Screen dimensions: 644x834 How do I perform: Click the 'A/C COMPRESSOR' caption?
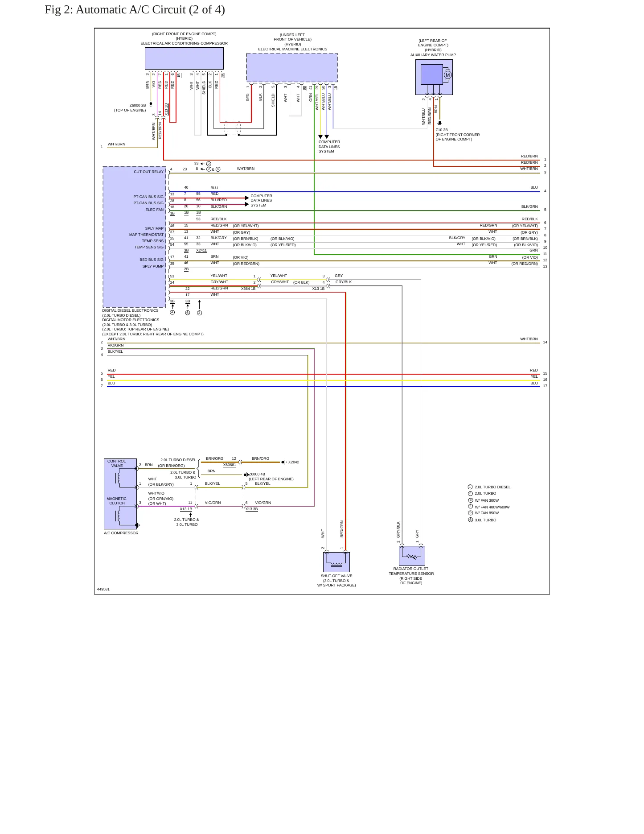click(x=121, y=533)
